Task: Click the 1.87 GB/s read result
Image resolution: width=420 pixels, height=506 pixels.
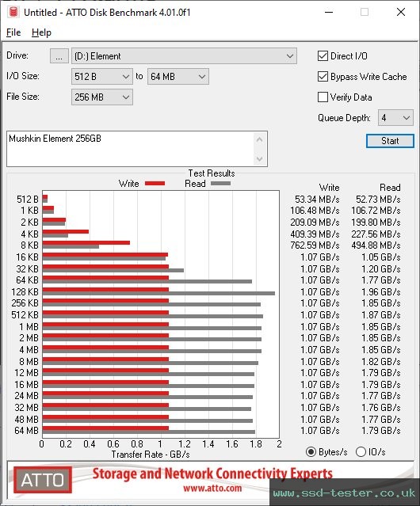Action: 381,315
